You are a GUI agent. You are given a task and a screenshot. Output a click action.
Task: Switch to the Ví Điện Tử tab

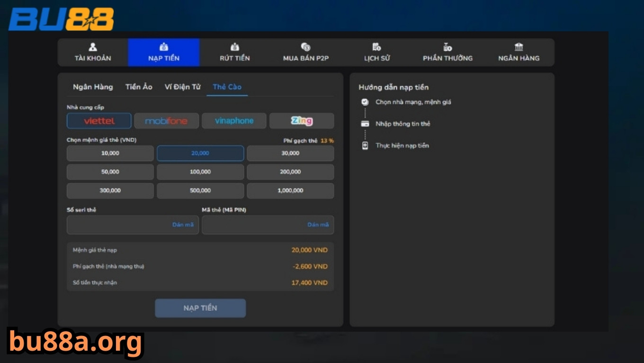[182, 87]
